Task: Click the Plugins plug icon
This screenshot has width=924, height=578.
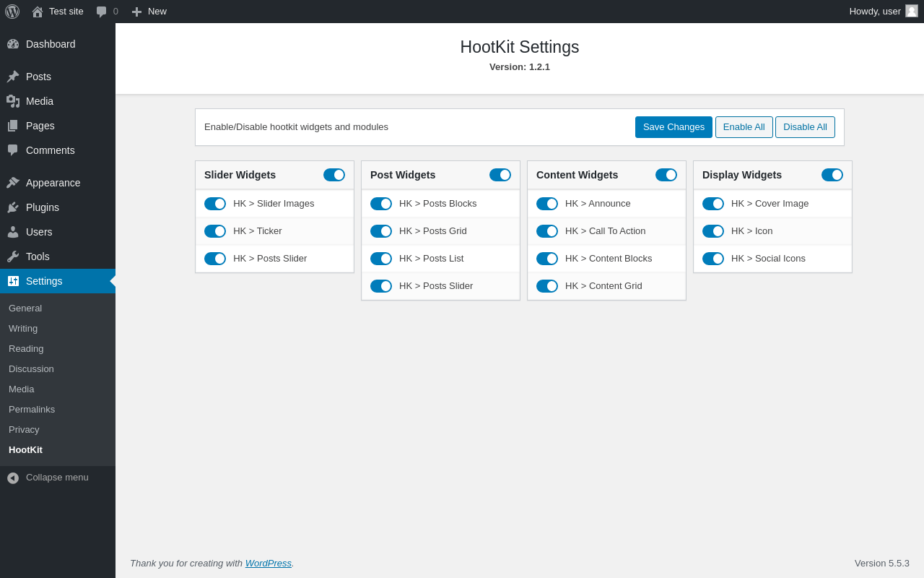Action: 13,207
